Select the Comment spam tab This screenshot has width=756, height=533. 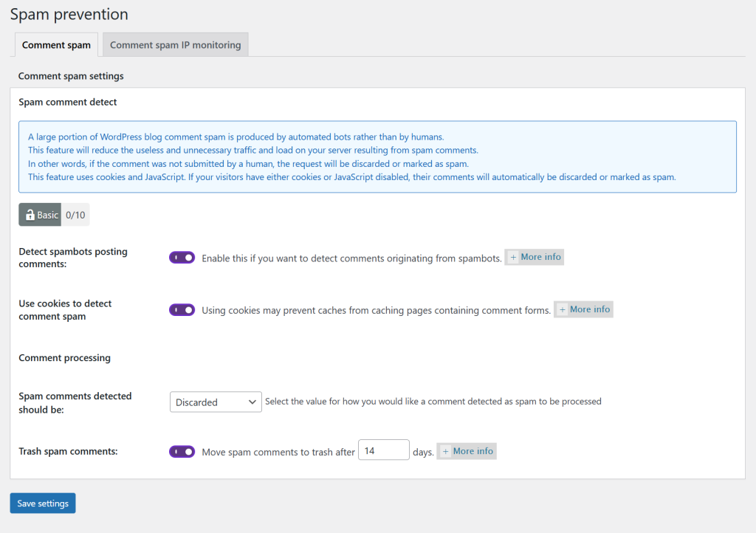tap(56, 45)
